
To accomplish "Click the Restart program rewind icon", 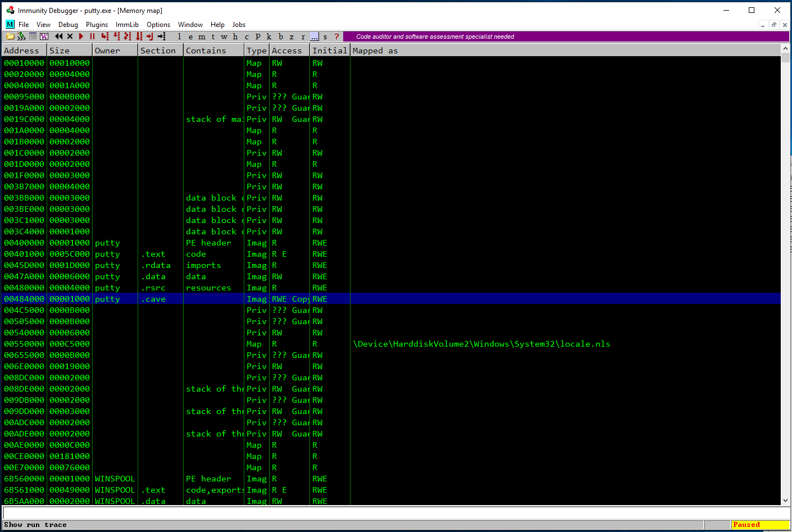I will click(58, 37).
